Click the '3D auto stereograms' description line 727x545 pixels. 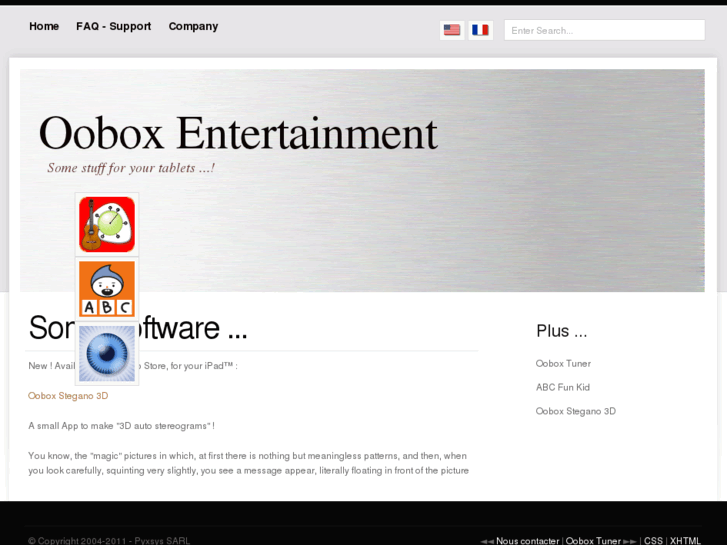click(x=121, y=426)
